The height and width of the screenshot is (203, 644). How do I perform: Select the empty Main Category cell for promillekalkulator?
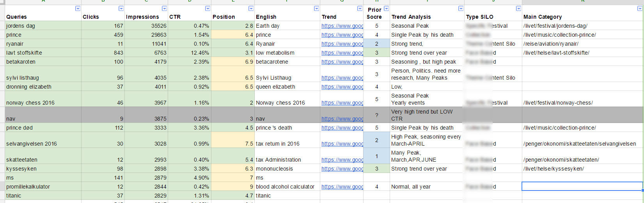582,187
